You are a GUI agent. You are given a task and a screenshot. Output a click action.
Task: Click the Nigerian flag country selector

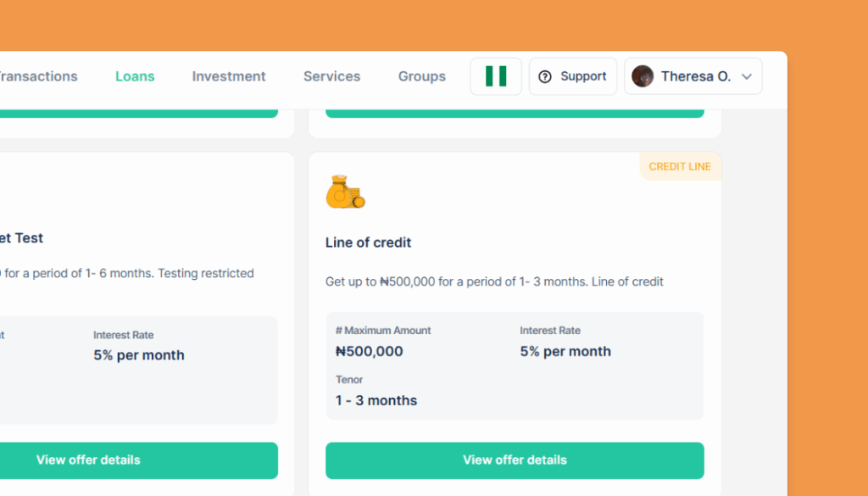[495, 76]
